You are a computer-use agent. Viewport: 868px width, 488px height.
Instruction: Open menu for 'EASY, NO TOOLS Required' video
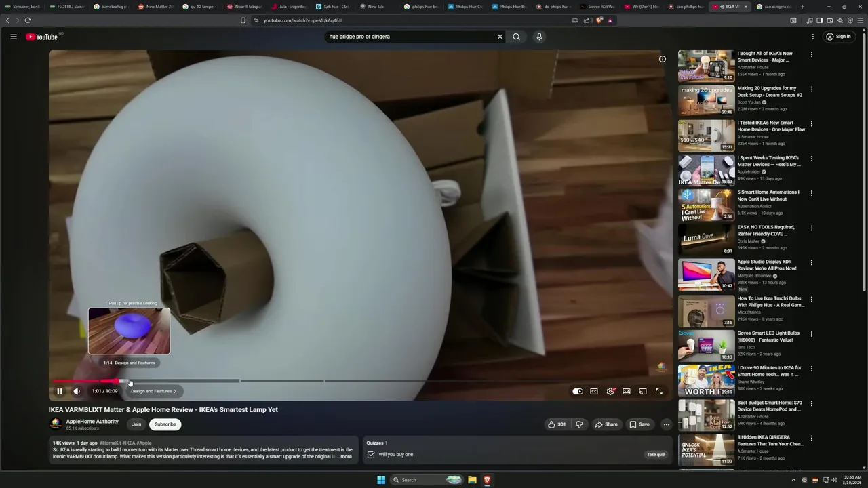tap(811, 228)
